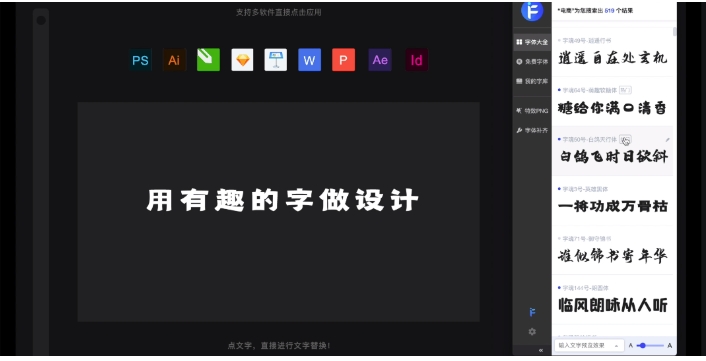The height and width of the screenshot is (361, 706).
Task: Apply the 临风朗咏从人听 font preview
Action: click(x=612, y=305)
